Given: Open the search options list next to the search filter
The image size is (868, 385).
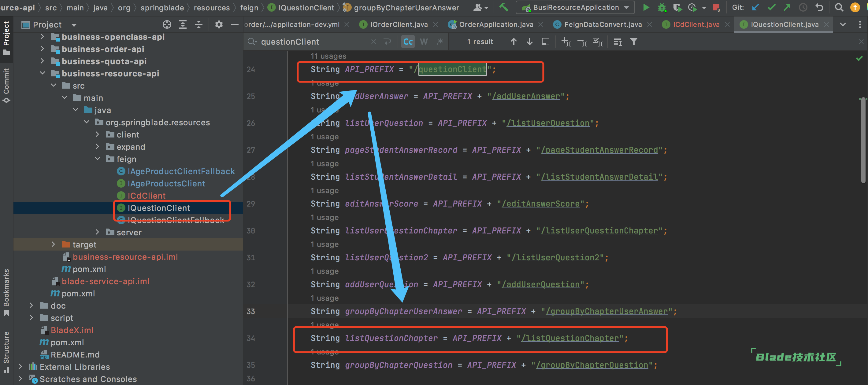Looking at the screenshot, I should tap(618, 42).
